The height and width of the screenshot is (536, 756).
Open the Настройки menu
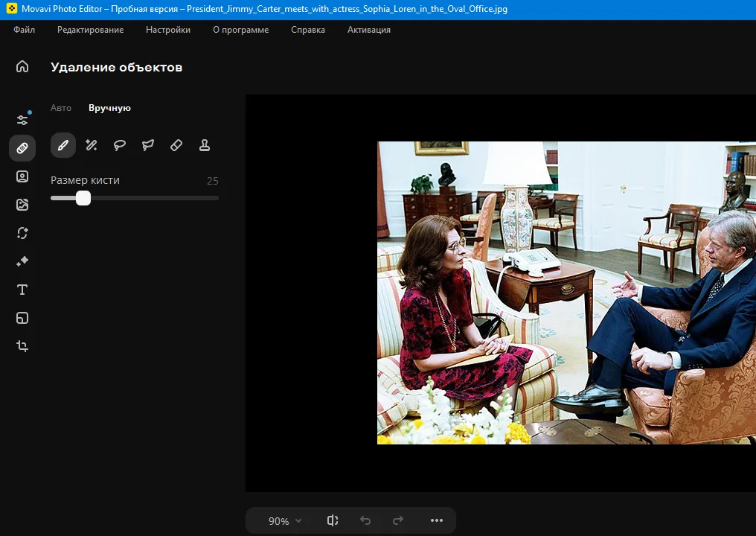(x=168, y=30)
